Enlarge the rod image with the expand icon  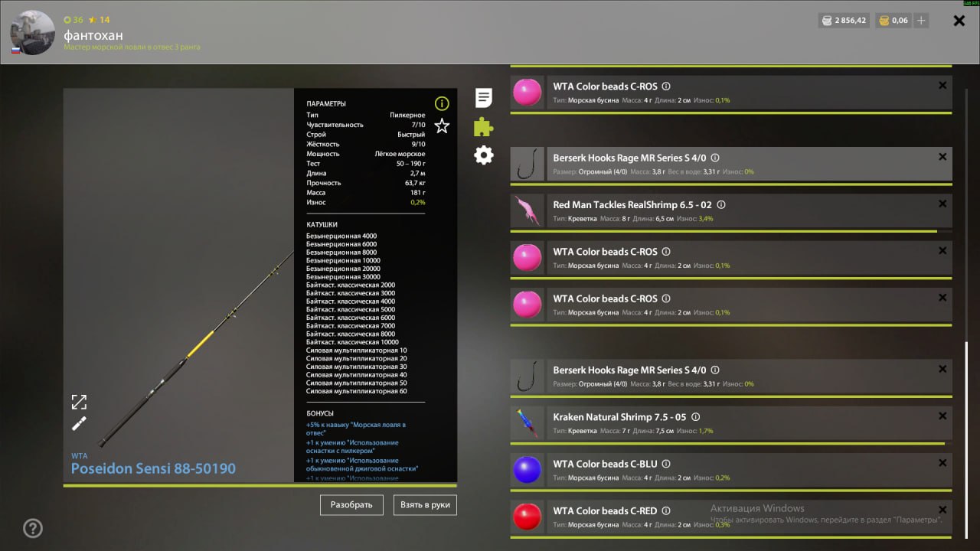[x=79, y=402]
